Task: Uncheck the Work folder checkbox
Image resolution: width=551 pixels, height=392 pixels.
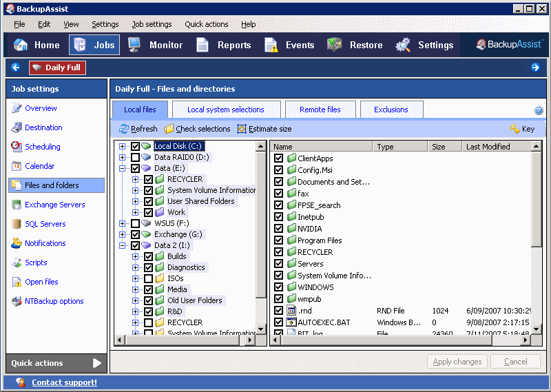Action: 148,212
